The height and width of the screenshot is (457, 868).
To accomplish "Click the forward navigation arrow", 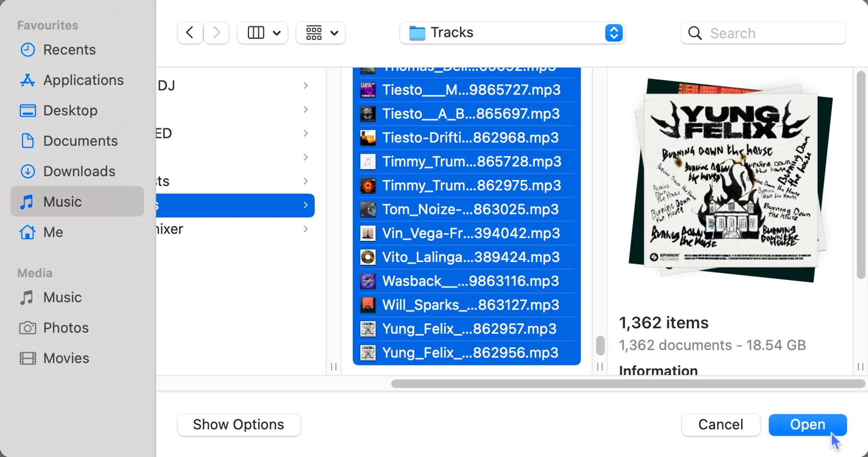I will pos(217,33).
